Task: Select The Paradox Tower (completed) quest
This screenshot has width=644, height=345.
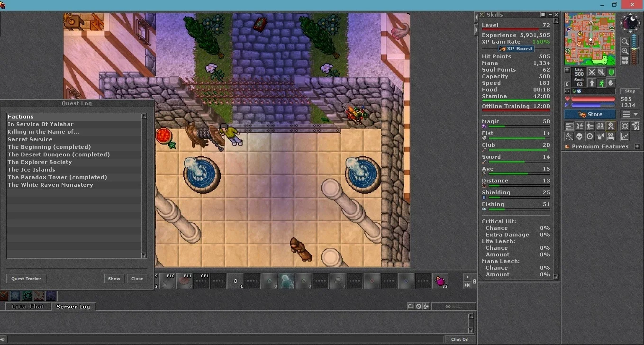Action: pos(74,177)
